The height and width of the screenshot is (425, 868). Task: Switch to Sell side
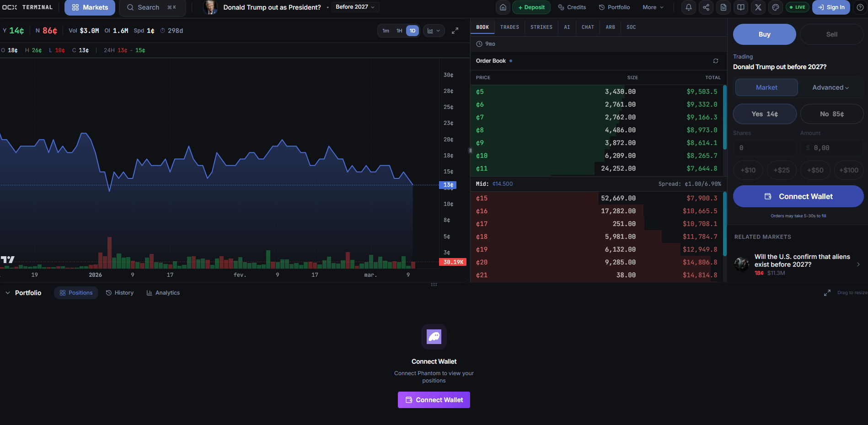tap(832, 34)
